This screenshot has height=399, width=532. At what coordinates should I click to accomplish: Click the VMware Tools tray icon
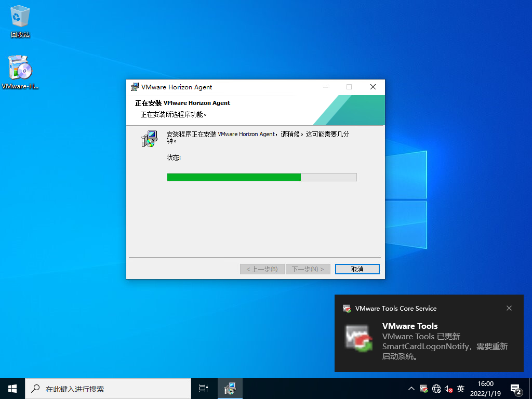[424, 389]
